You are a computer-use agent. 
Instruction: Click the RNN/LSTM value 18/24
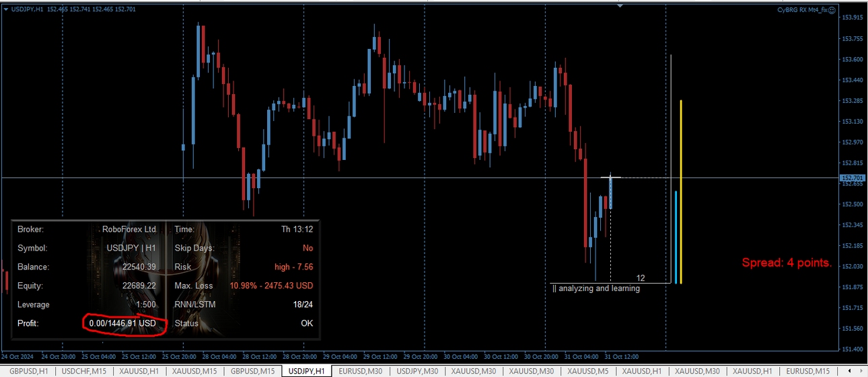coord(303,304)
